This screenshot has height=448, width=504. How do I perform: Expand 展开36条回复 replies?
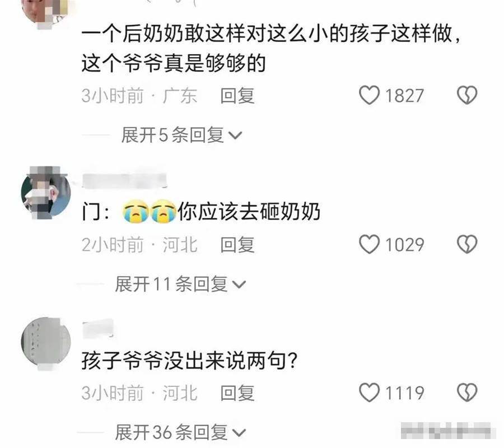point(181,432)
